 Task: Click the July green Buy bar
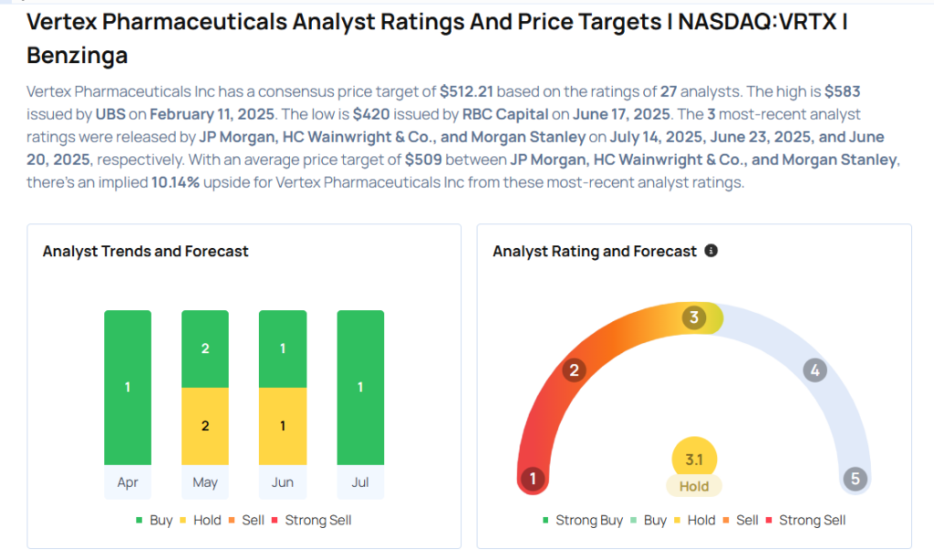coord(360,388)
